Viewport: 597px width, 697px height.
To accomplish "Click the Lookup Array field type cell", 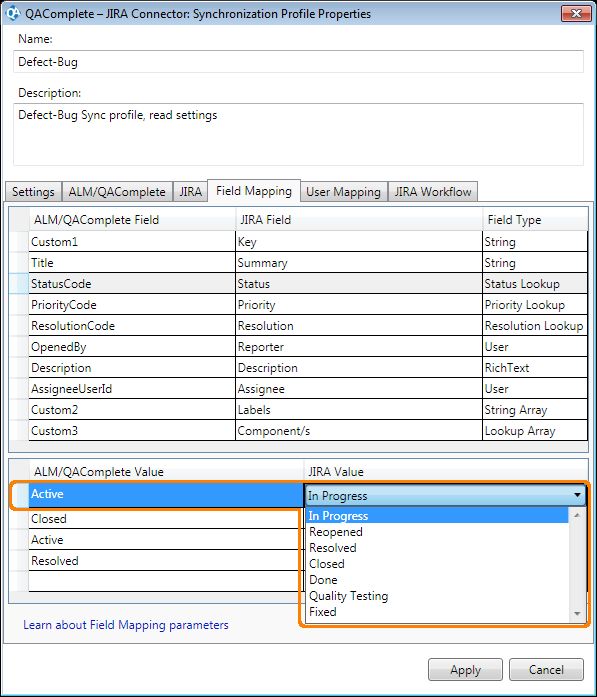I will pos(535,431).
